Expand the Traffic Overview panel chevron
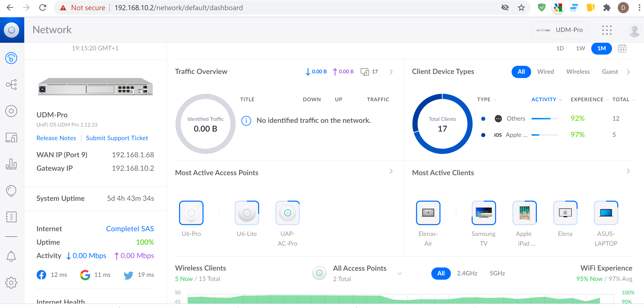 point(391,72)
